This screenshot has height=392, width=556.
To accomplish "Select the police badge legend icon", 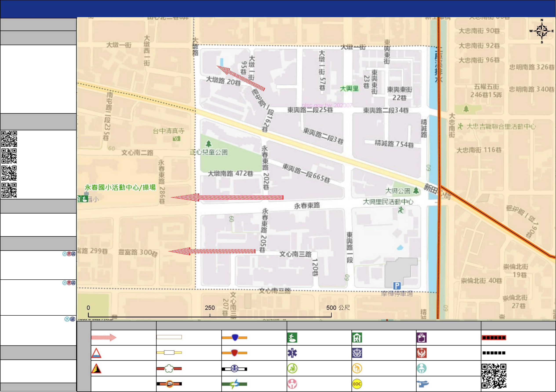I will pos(357,353).
